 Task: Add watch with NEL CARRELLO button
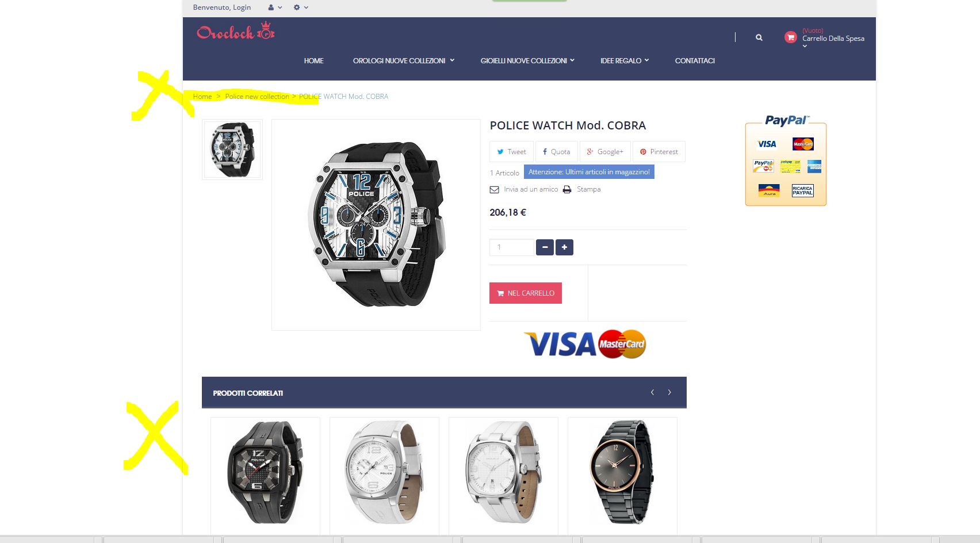coord(526,293)
